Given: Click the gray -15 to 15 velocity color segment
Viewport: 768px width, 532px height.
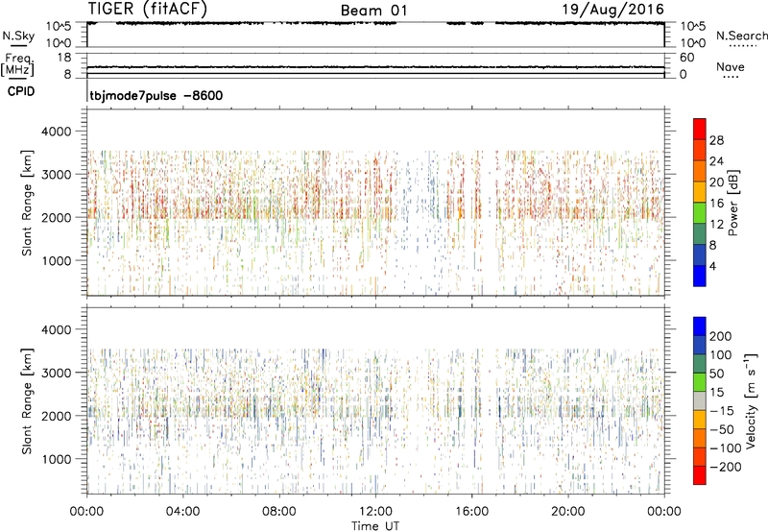Looking at the screenshot, I should [x=700, y=401].
